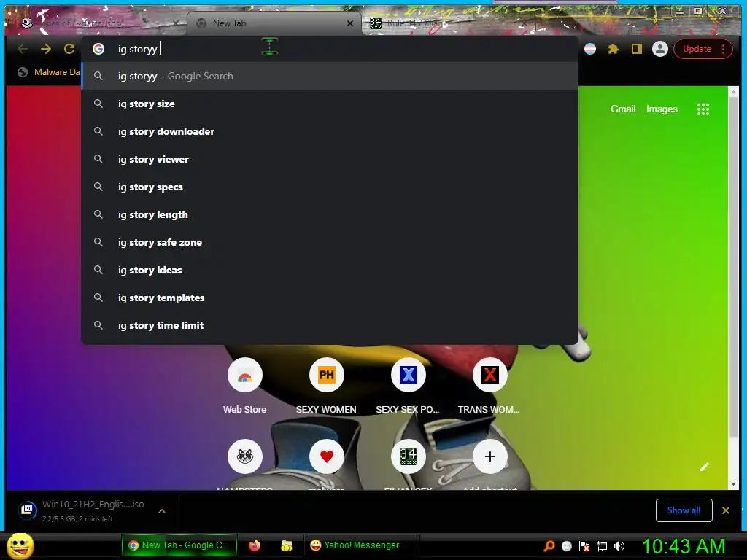Choose suggestion 'ig story safe zone'

(x=330, y=242)
